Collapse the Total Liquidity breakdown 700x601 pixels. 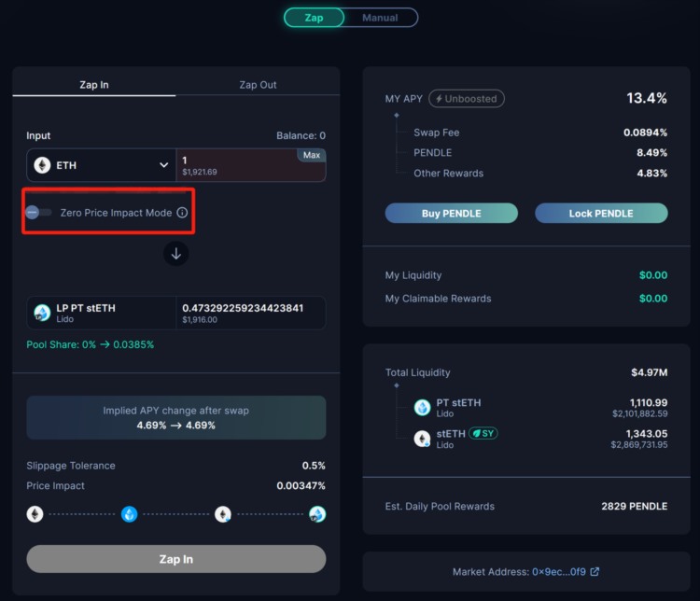point(397,384)
